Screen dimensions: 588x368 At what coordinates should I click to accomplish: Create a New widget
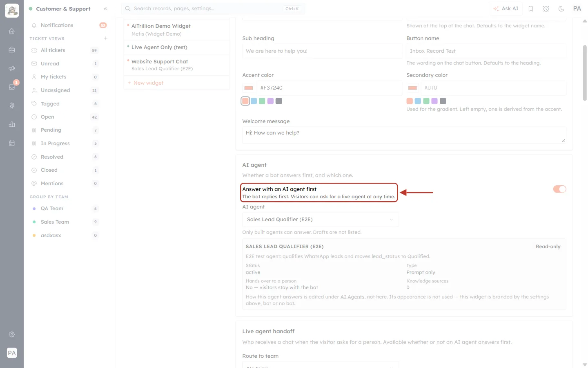point(146,83)
